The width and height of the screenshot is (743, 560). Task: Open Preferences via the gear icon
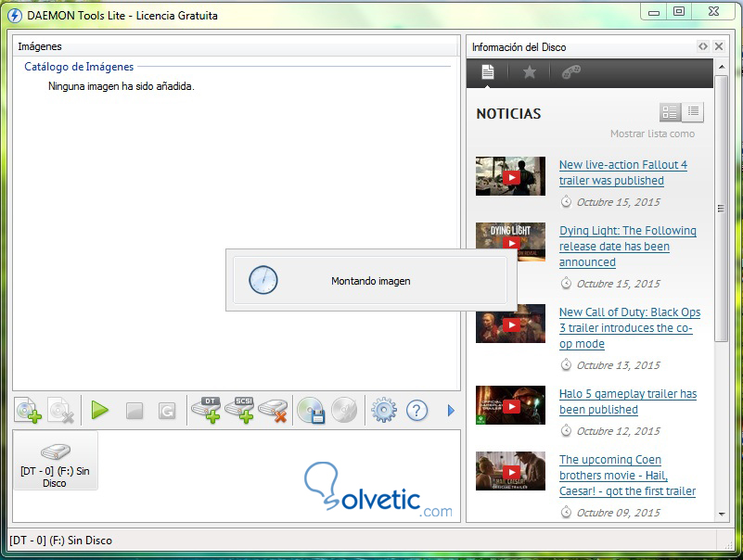pyautogui.click(x=384, y=411)
